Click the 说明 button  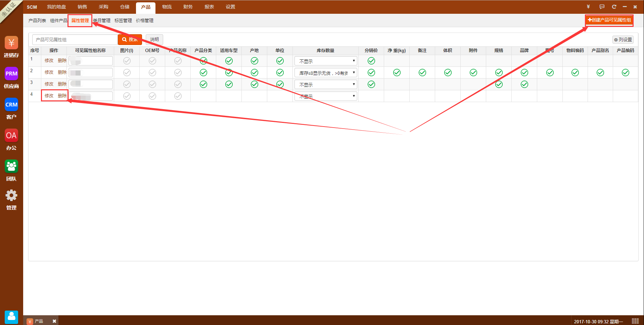pyautogui.click(x=154, y=40)
